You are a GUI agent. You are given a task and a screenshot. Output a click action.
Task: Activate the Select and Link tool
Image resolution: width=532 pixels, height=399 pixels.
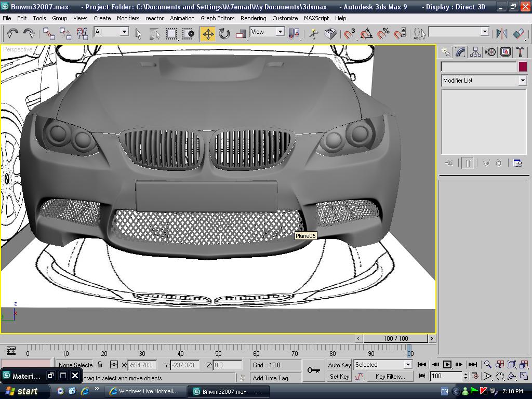[x=49, y=34]
